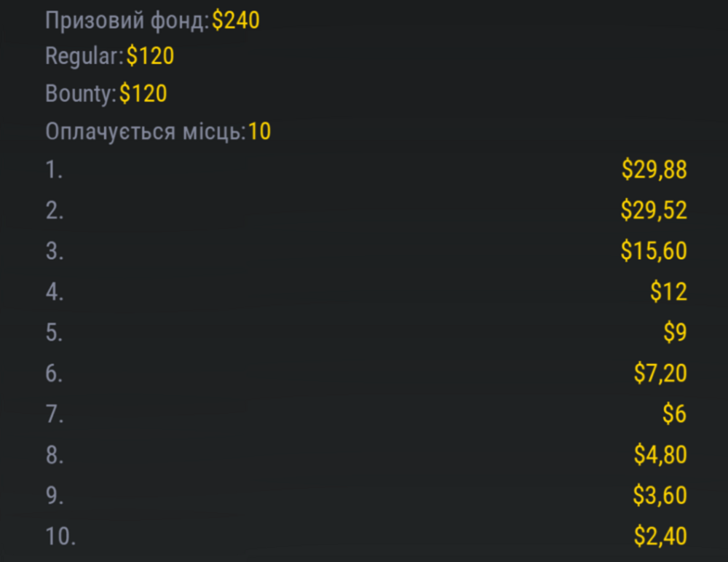728x562 pixels.
Task: Select the 1st place prize $29,88
Action: coord(654,169)
